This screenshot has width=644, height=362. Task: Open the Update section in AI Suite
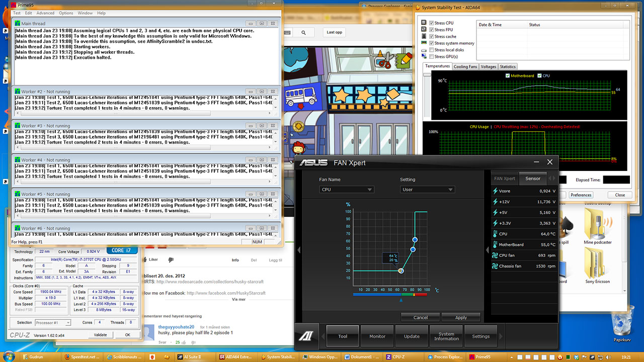tap(412, 336)
